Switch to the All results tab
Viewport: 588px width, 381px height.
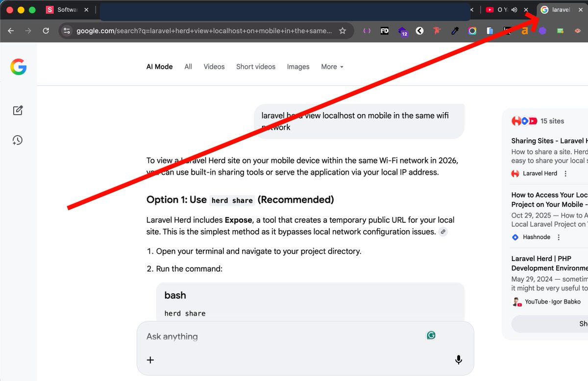(188, 67)
